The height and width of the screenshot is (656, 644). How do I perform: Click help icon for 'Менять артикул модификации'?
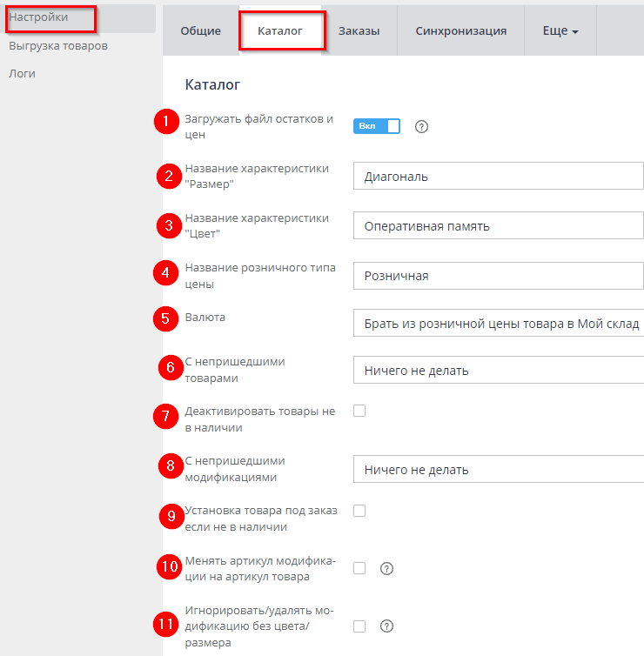pos(387,569)
